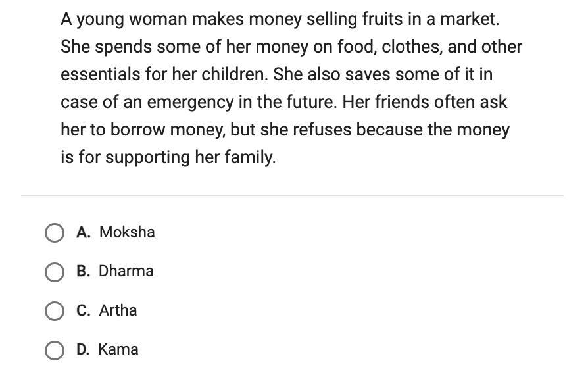Pick the Kama radio button
The image size is (588, 392).
click(55, 350)
